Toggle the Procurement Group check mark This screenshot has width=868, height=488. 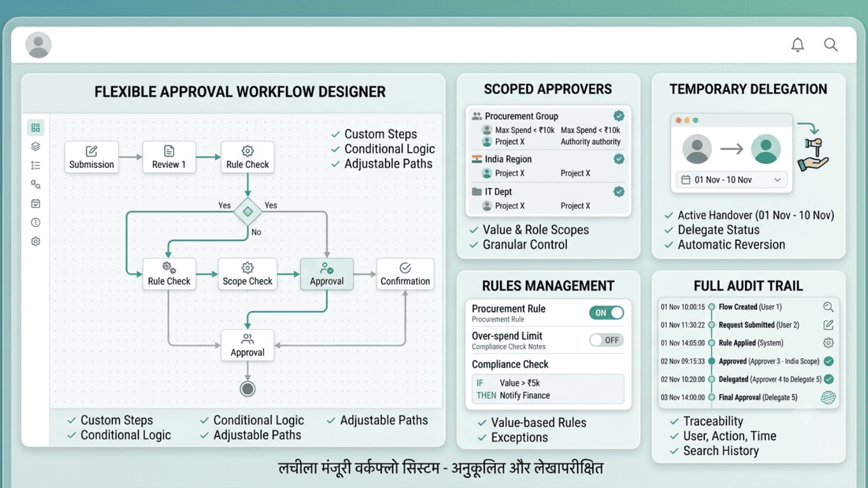point(619,115)
